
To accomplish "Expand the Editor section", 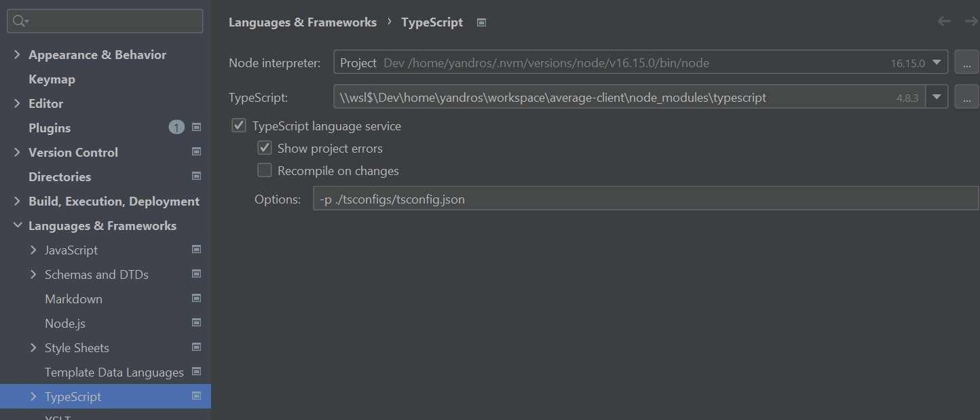I will (x=18, y=104).
